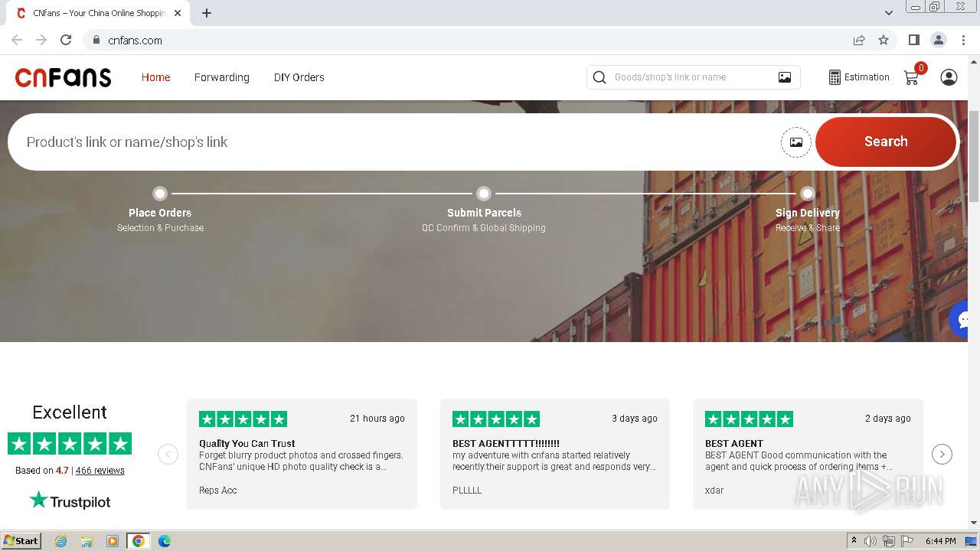Open the Windows Start menu

(21, 541)
